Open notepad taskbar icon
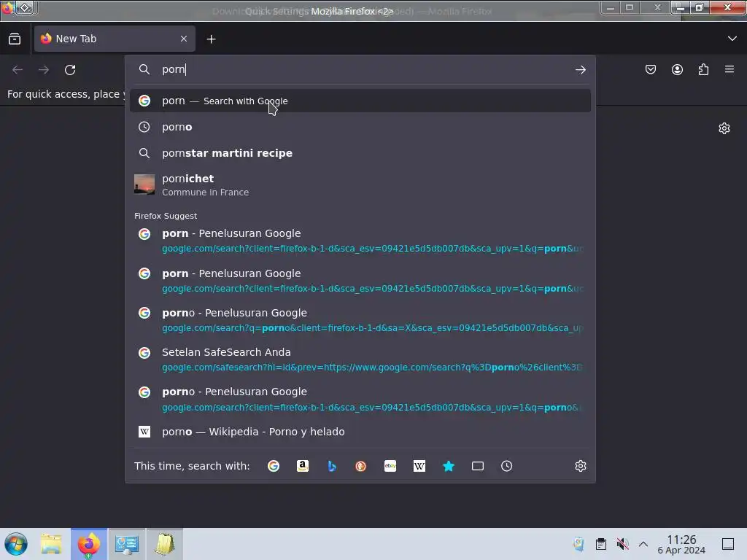This screenshot has height=560, width=747. click(164, 544)
